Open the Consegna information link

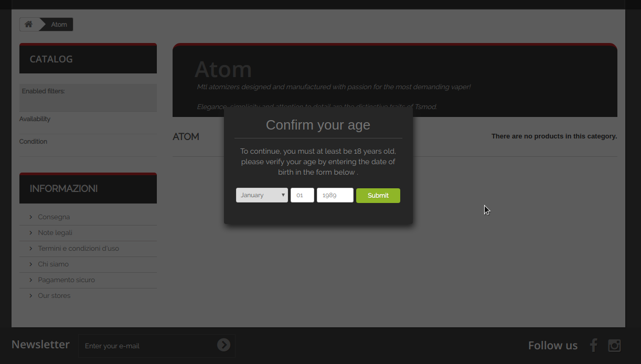coord(54,217)
